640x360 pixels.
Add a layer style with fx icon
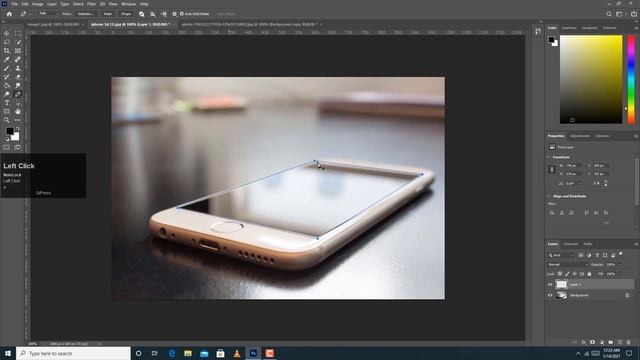tap(584, 342)
